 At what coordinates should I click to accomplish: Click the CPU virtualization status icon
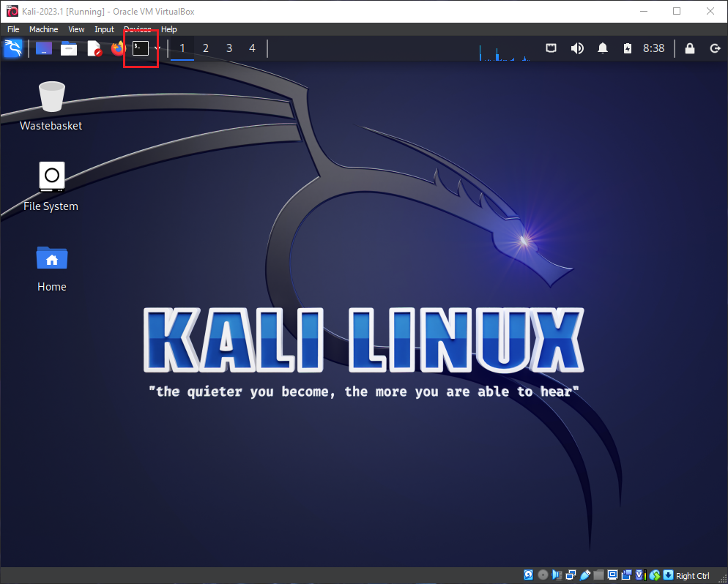pyautogui.click(x=641, y=575)
